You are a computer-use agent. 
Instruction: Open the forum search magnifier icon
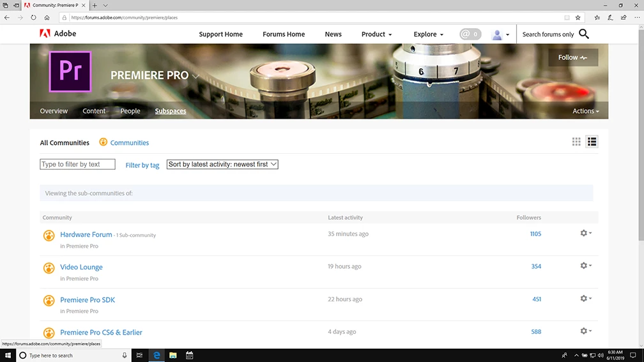tap(584, 34)
